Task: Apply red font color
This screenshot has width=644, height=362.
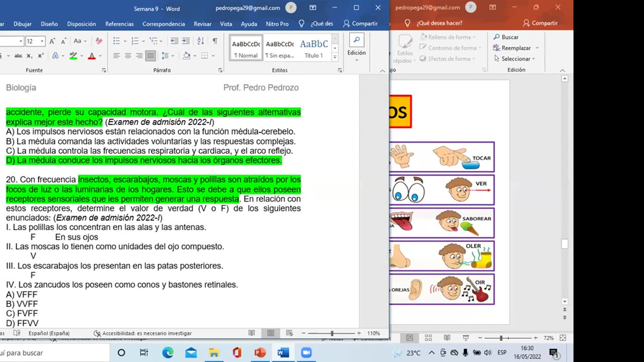Action: [x=92, y=56]
